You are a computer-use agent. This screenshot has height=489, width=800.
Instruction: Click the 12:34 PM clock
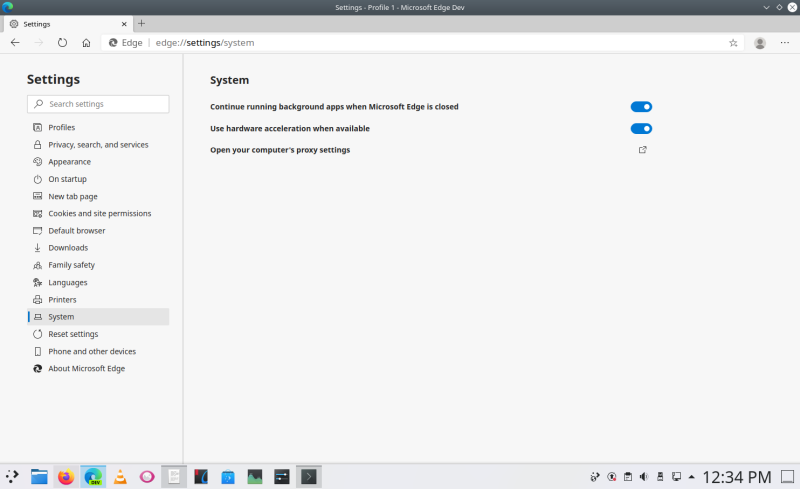737,477
